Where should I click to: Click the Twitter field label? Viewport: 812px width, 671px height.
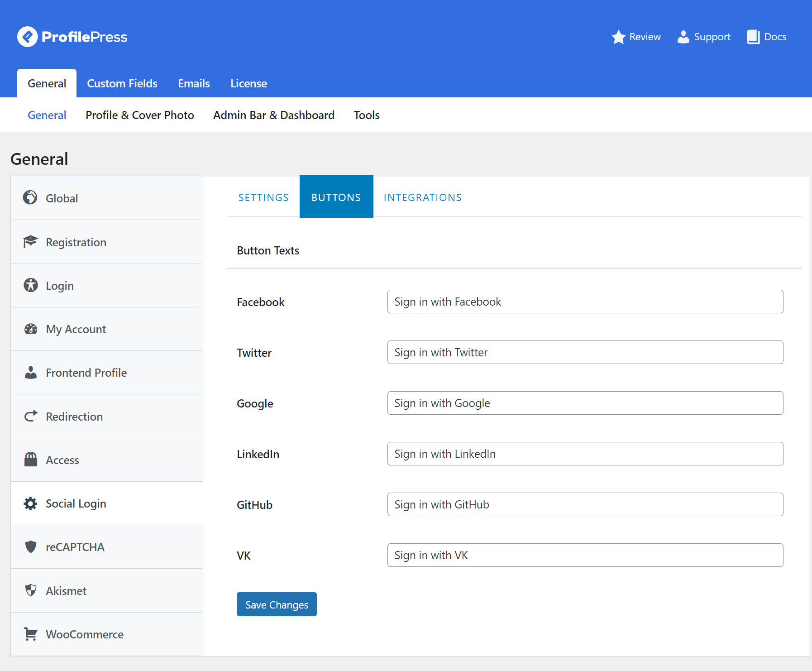click(254, 353)
